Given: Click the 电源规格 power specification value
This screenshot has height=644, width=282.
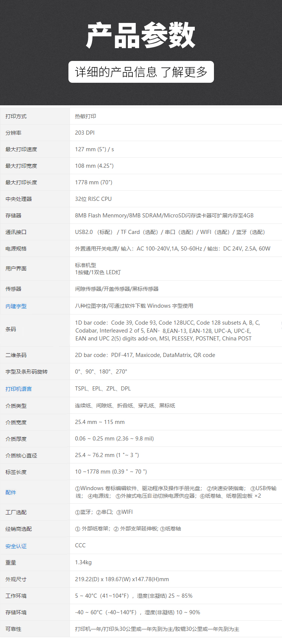Looking at the screenshot, I should pyautogui.click(x=173, y=249).
